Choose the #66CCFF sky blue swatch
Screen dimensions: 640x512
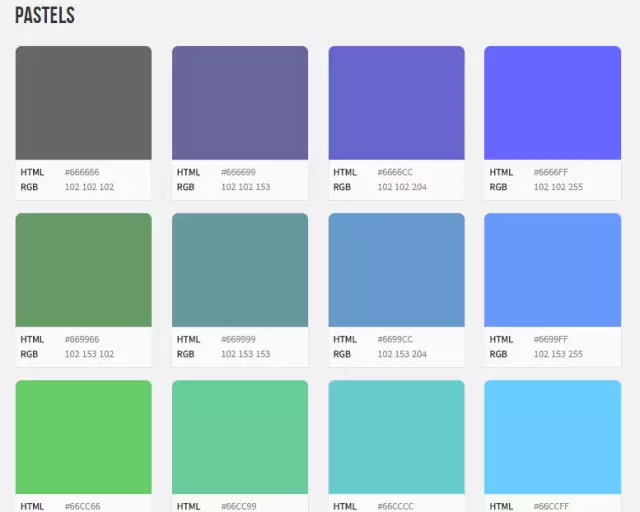click(x=552, y=437)
